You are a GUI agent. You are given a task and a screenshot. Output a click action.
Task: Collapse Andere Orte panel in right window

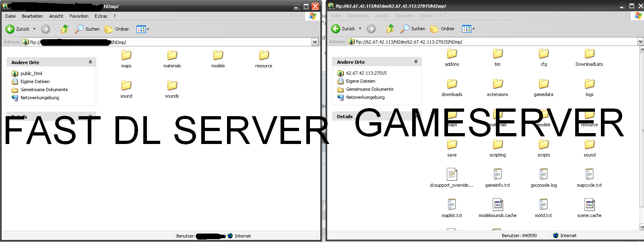pos(416,62)
